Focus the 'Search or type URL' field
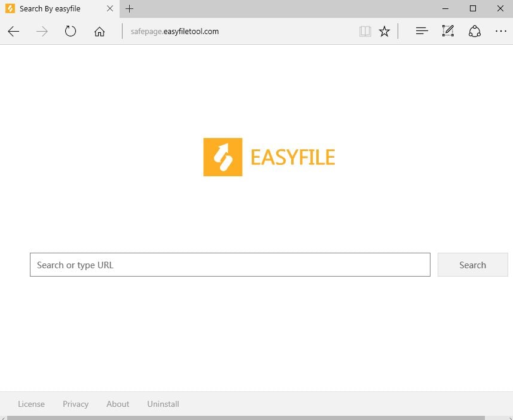Screen dimensions: 513x420 click(230, 265)
